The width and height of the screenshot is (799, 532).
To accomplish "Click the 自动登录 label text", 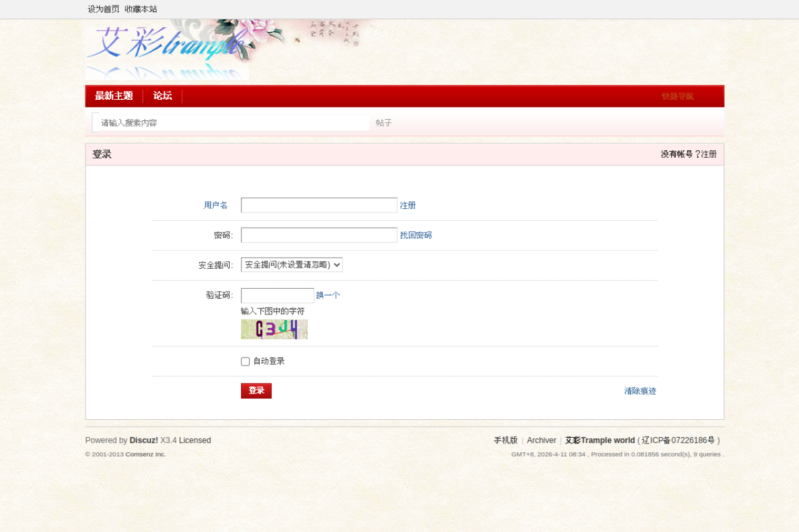I will [x=269, y=361].
